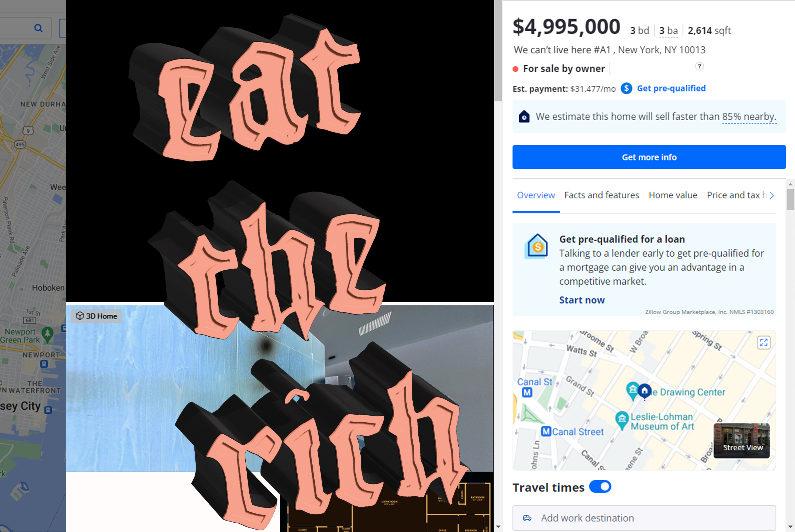Show more tabs with the right chevron

[772, 196]
